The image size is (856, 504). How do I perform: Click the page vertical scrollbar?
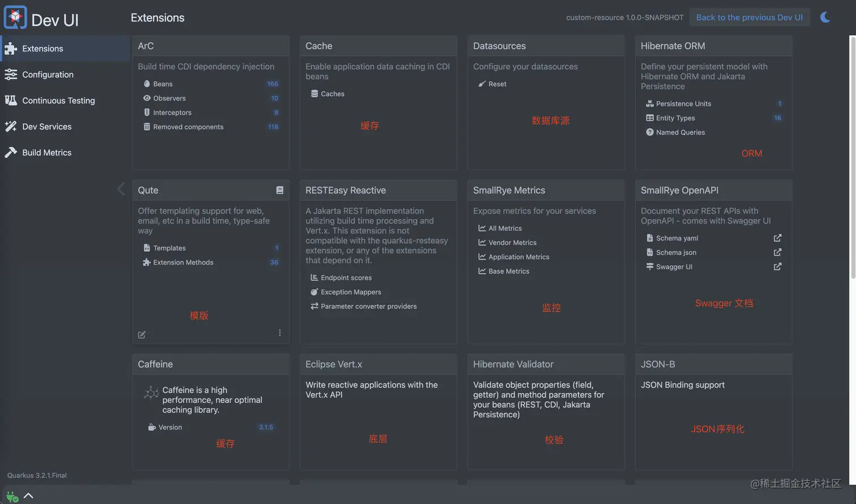853,158
